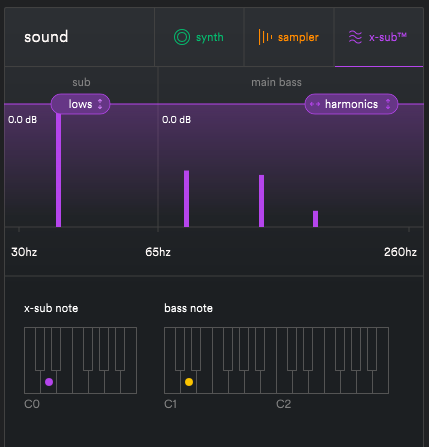Click the bass note label
The image size is (429, 447).
[188, 308]
